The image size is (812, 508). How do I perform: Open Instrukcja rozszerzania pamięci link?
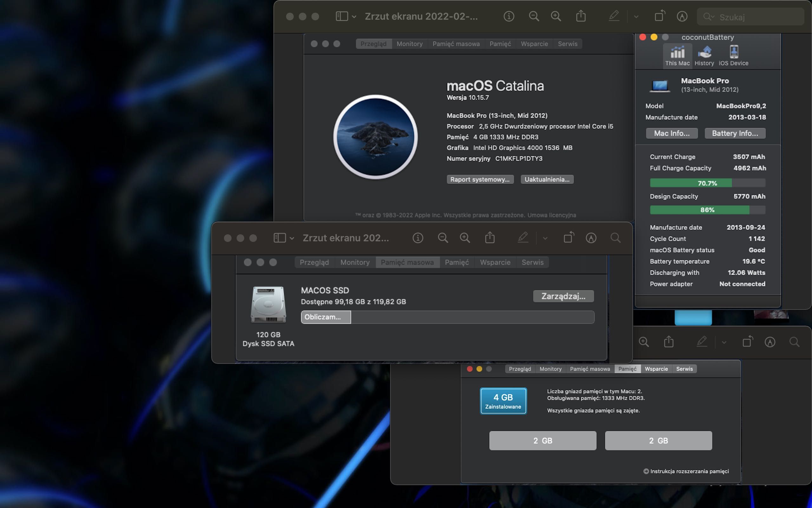pos(686,471)
